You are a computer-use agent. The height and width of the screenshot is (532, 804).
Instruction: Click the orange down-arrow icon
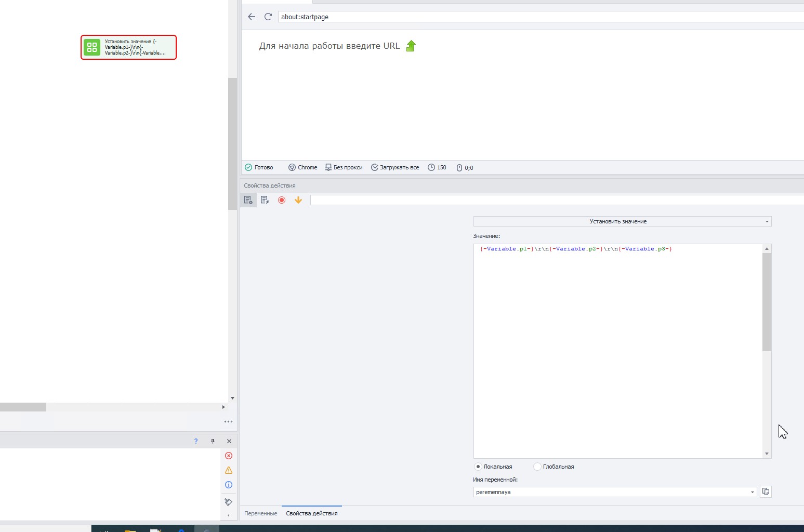(298, 200)
